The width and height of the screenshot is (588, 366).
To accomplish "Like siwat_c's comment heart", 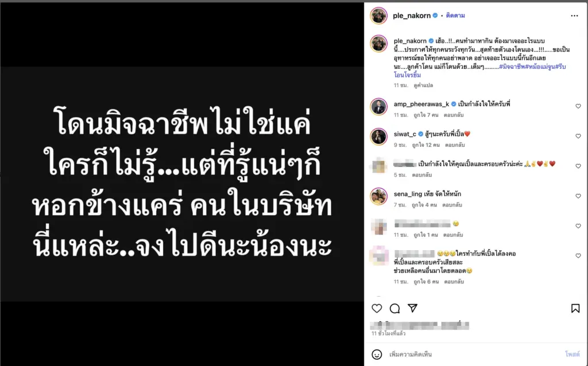I will [x=578, y=137].
